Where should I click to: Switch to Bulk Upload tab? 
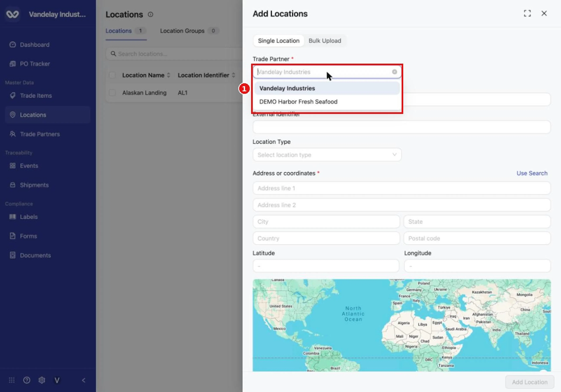[x=325, y=41]
